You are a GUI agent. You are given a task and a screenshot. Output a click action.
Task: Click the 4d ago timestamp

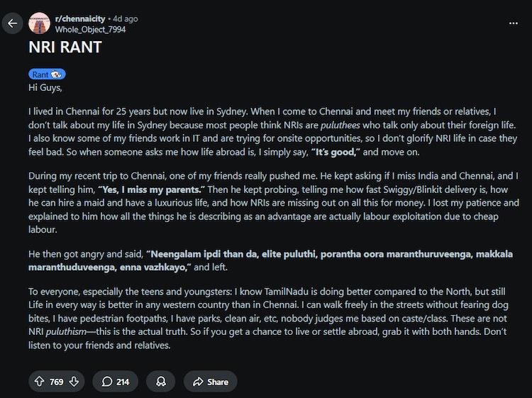pos(126,18)
